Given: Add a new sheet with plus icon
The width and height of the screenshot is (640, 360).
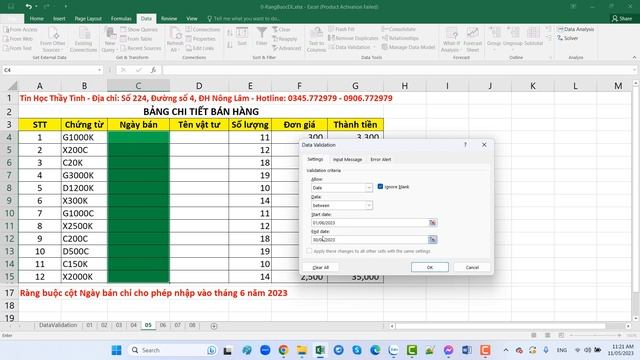Looking at the screenshot, I should point(214,326).
